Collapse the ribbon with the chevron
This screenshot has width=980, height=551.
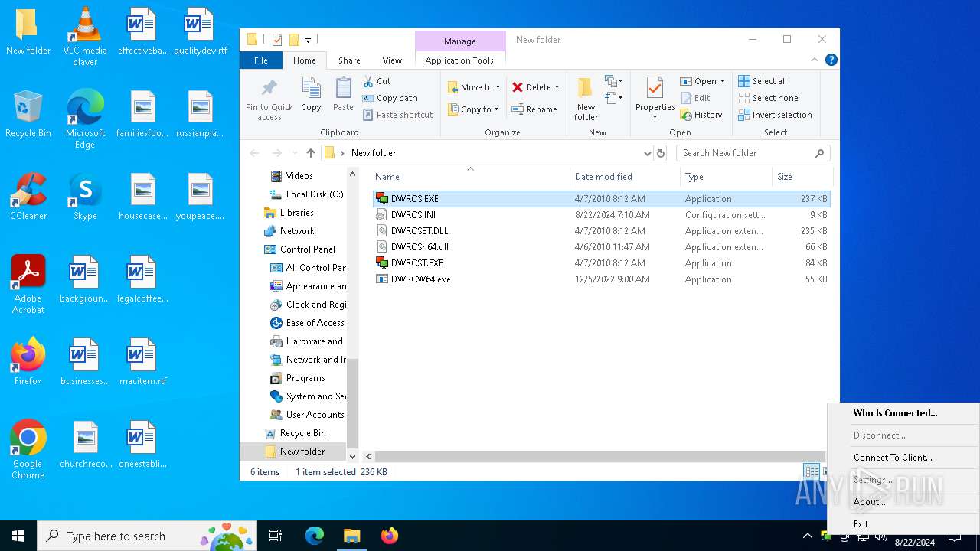coord(815,60)
